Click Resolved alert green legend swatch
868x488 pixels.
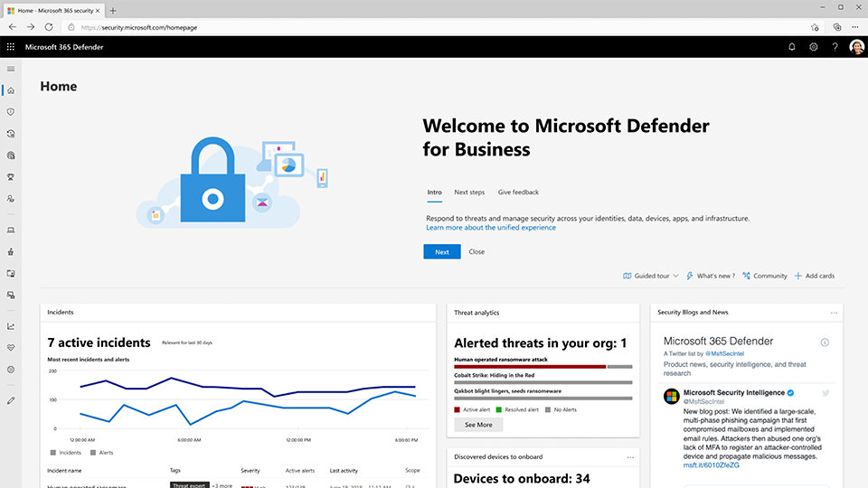pos(499,410)
